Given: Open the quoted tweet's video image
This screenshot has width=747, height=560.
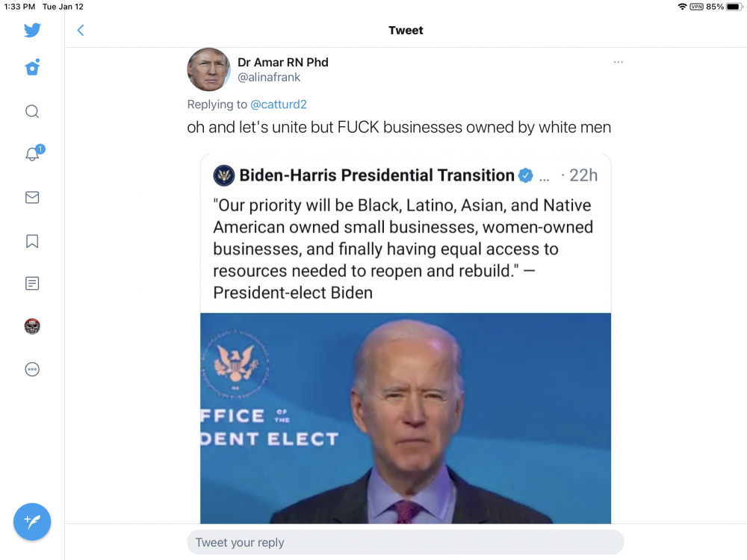Looking at the screenshot, I should 406,418.
